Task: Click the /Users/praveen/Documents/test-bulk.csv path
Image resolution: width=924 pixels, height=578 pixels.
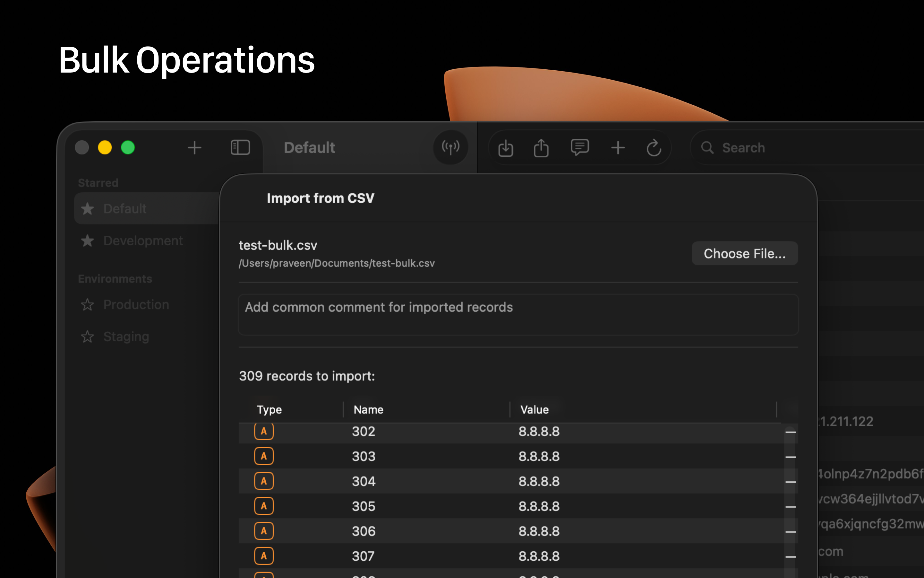Action: tap(336, 263)
